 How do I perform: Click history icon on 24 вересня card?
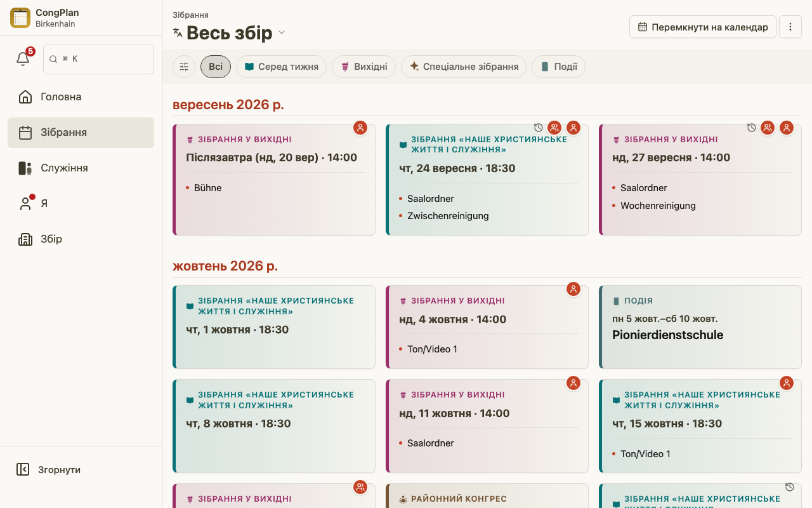539,128
